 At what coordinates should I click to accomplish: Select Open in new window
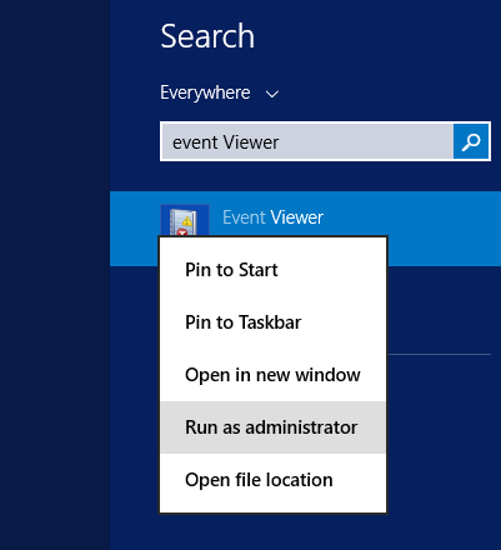273,375
